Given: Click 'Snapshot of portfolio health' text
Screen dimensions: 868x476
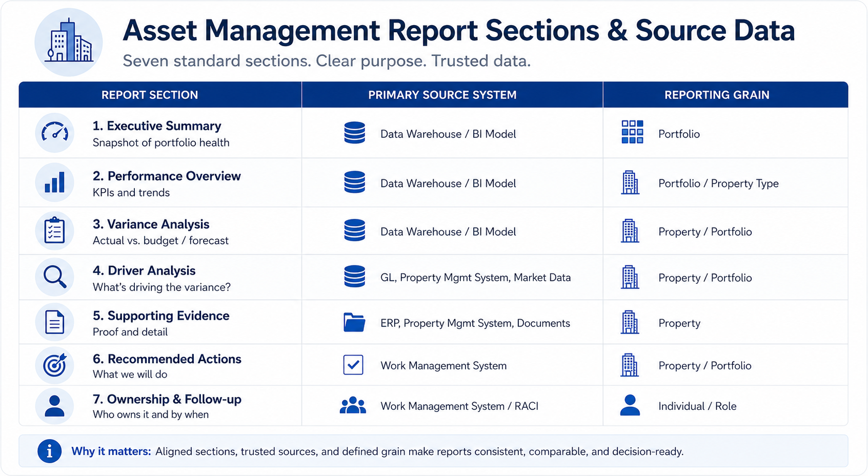Looking at the screenshot, I should coord(161,142).
